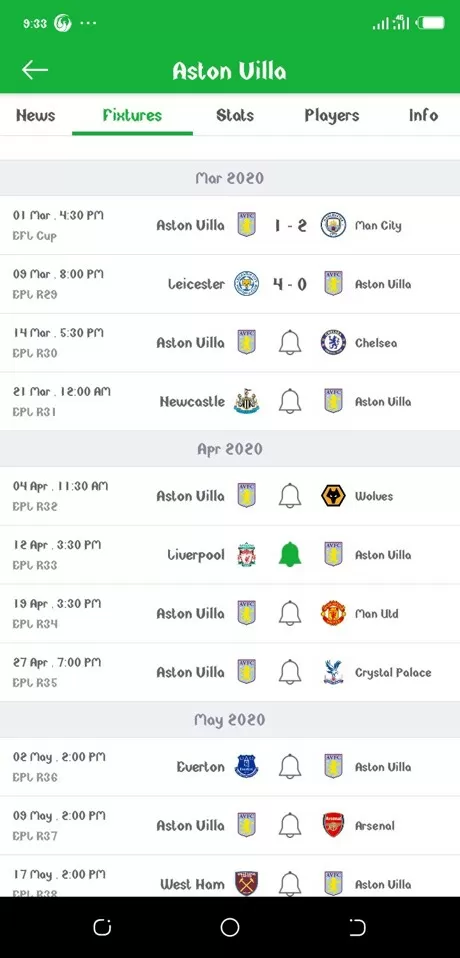Open the Info tab
This screenshot has height=958, width=460.
[x=423, y=115]
